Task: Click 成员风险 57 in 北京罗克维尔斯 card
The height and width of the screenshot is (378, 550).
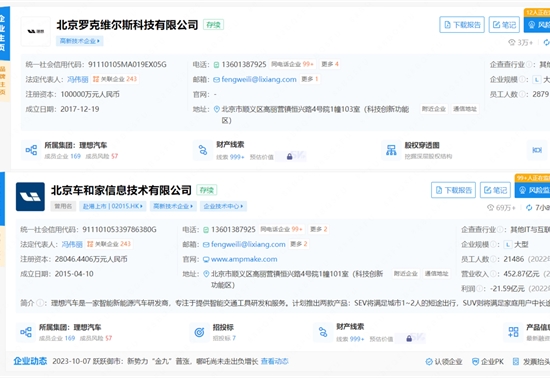Action: [102, 156]
